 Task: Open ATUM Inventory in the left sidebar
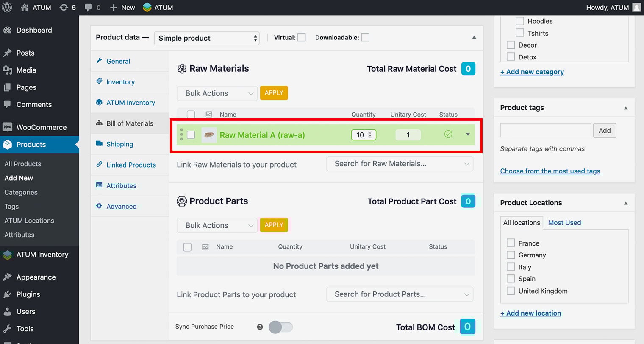point(42,255)
